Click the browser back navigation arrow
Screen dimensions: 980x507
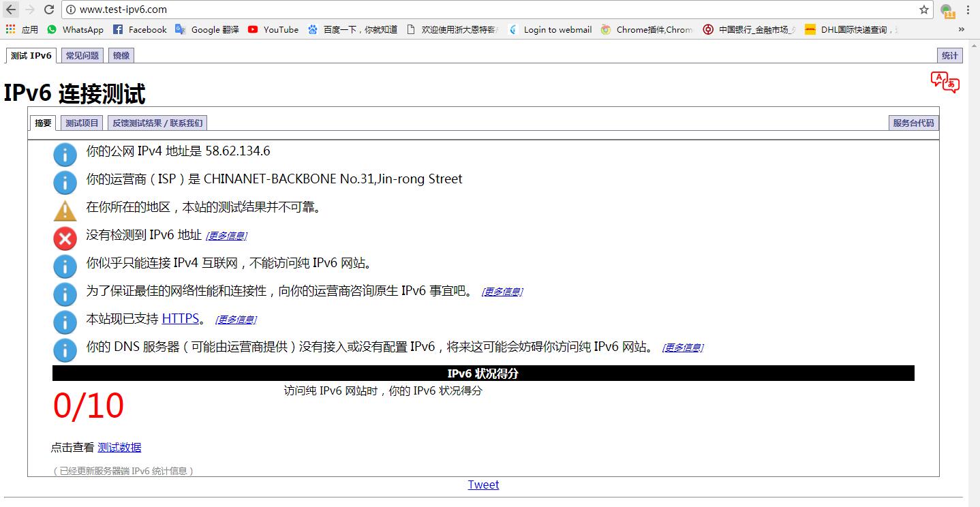pos(11,10)
